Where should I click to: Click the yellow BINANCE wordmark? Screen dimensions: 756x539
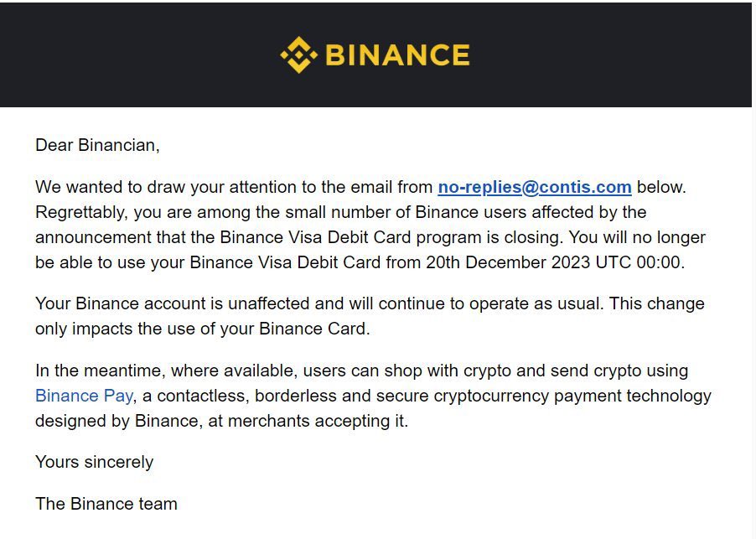pyautogui.click(x=398, y=55)
